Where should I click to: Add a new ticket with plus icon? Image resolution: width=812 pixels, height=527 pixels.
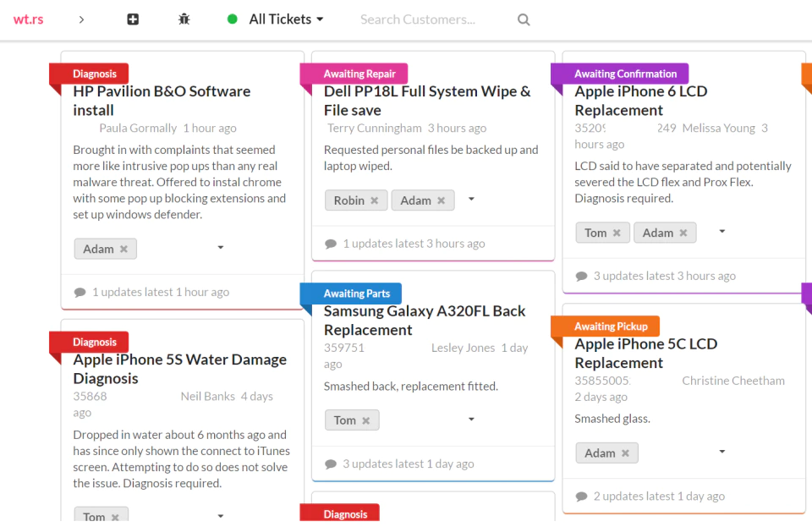133,19
